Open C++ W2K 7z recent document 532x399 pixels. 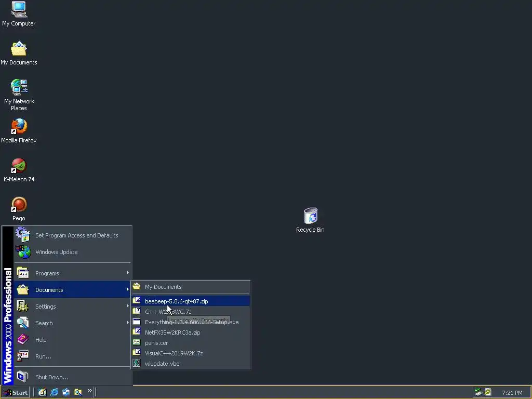pyautogui.click(x=191, y=312)
